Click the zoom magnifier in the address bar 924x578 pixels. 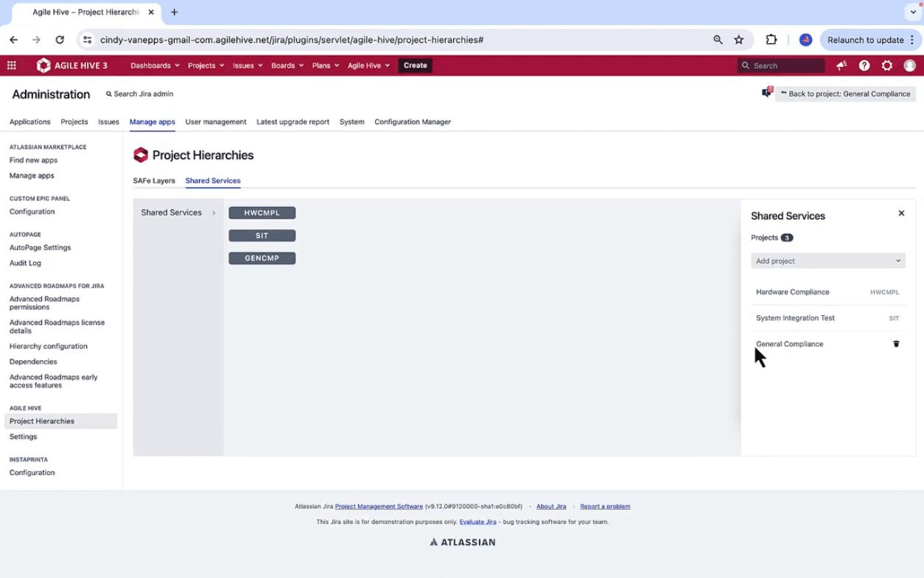[718, 40]
